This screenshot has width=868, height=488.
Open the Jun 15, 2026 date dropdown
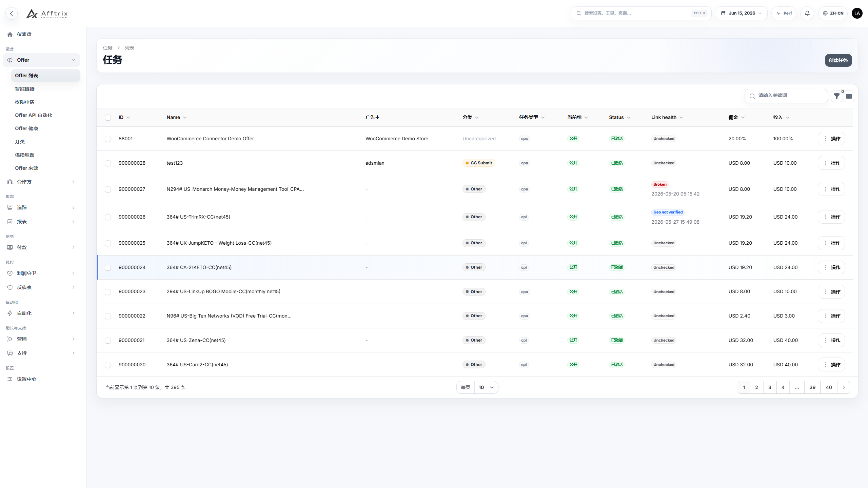pos(742,13)
